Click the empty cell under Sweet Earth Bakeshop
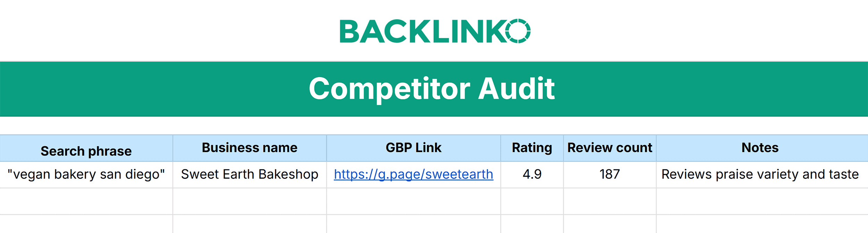The width and height of the screenshot is (868, 233). coord(250,201)
